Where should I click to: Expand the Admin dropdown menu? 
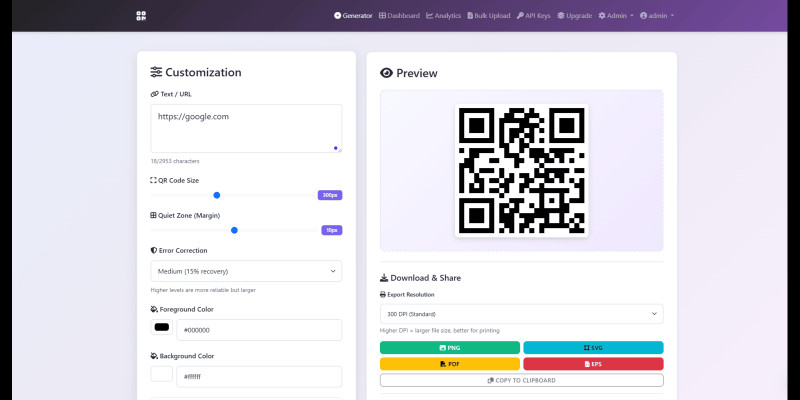click(x=615, y=16)
